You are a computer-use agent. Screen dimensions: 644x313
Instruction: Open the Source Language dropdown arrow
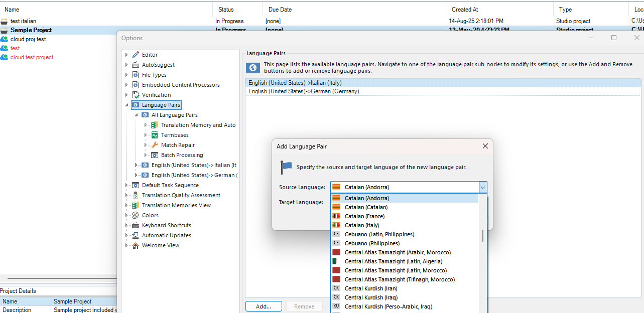(x=482, y=187)
